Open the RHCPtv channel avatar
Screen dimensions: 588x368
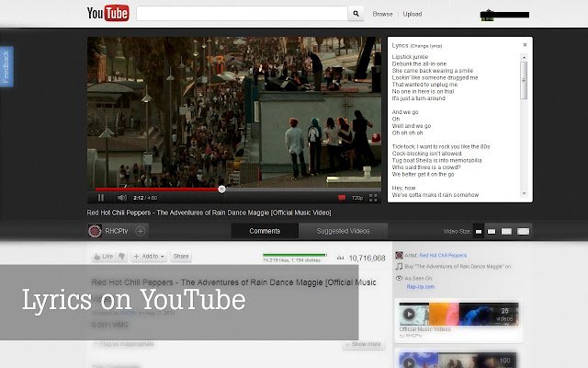tap(95, 231)
